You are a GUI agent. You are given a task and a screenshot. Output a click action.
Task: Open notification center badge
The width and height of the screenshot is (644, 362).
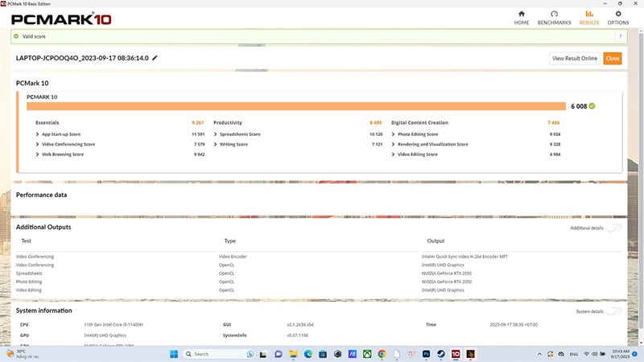click(634, 354)
